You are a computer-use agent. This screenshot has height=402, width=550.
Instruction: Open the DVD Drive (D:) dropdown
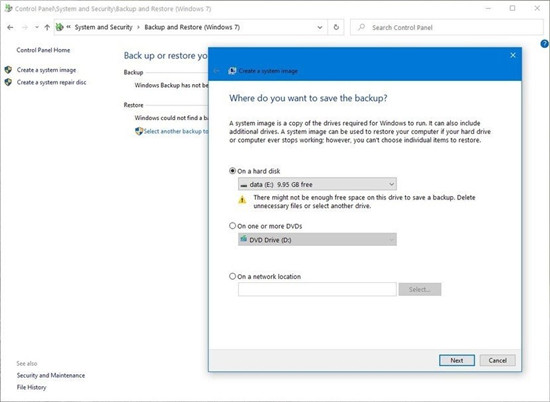point(317,240)
